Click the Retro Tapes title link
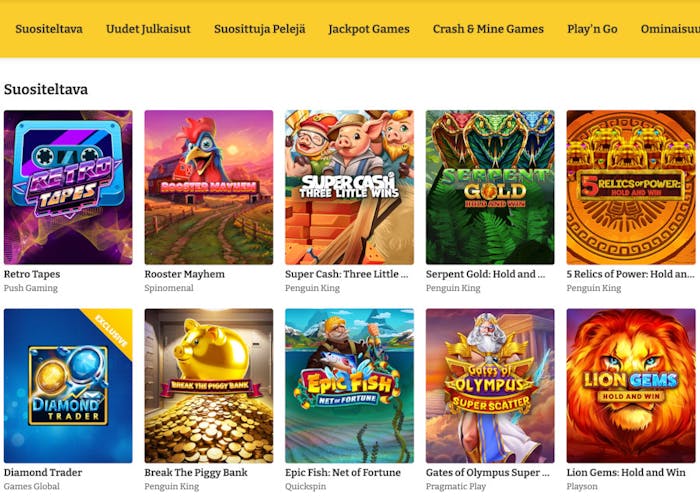Screen dimensions: 700x501 click(x=32, y=274)
